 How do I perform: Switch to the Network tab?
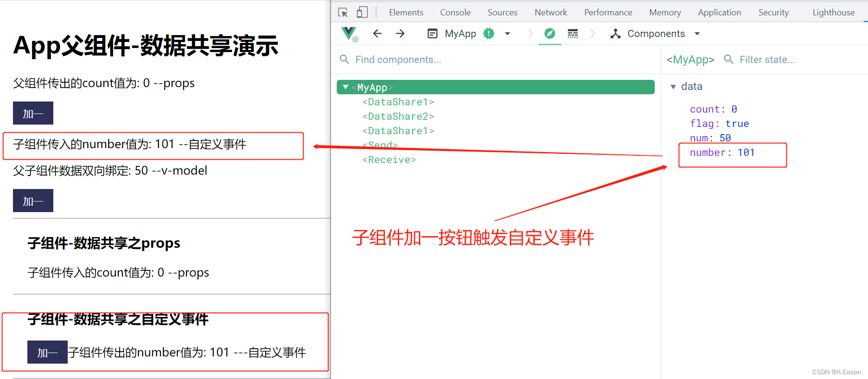click(x=551, y=13)
